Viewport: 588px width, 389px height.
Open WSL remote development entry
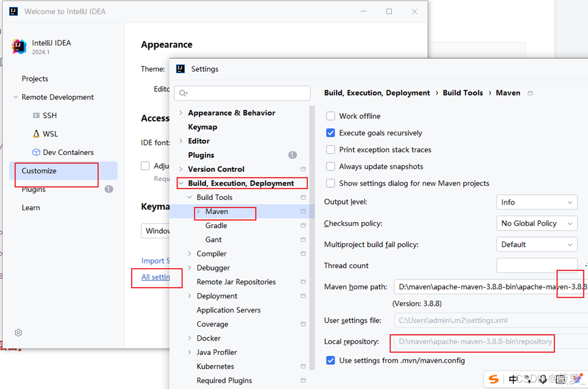tap(45, 134)
